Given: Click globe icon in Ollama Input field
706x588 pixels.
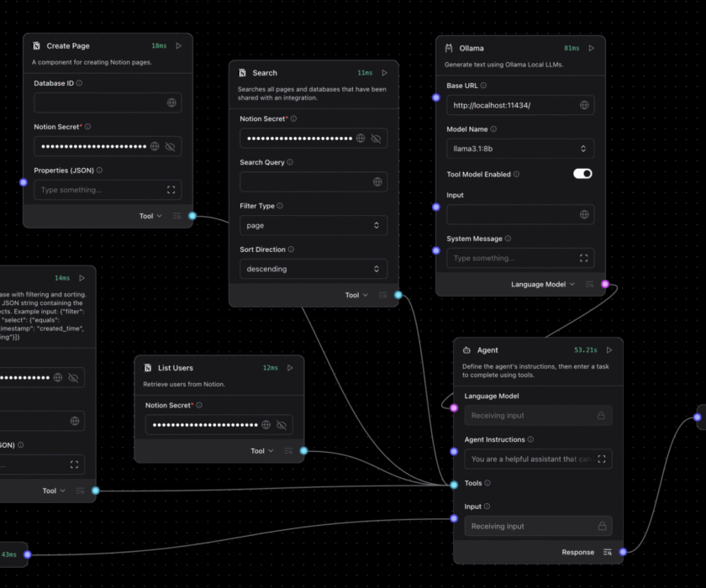Looking at the screenshot, I should coord(584,214).
